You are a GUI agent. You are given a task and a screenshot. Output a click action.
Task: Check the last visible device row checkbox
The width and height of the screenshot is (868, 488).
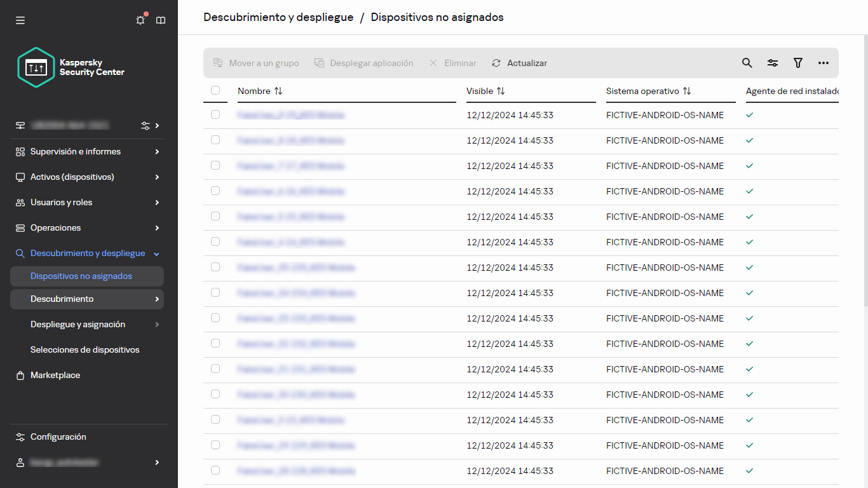215,471
